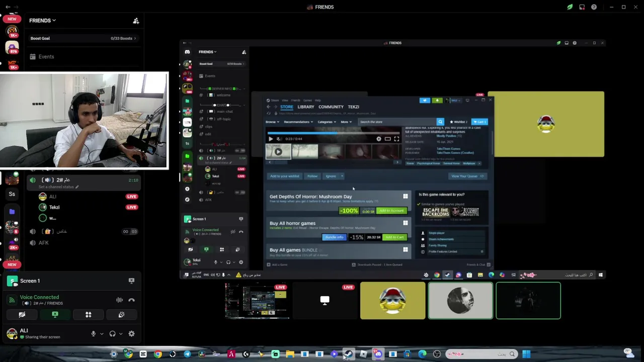Open Discord user settings gear
Image resolution: width=644 pixels, height=362 pixels.
click(x=131, y=334)
